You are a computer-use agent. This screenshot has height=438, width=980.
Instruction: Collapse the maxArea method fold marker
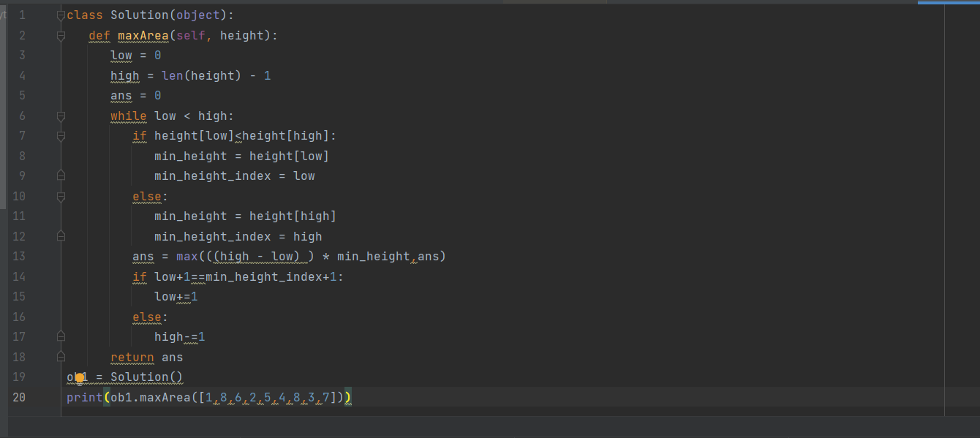(x=61, y=36)
